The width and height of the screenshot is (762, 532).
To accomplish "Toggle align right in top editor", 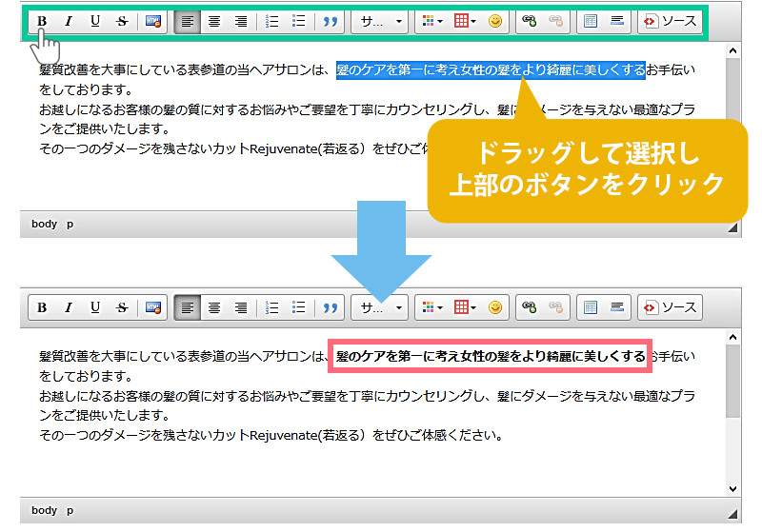I will (241, 22).
